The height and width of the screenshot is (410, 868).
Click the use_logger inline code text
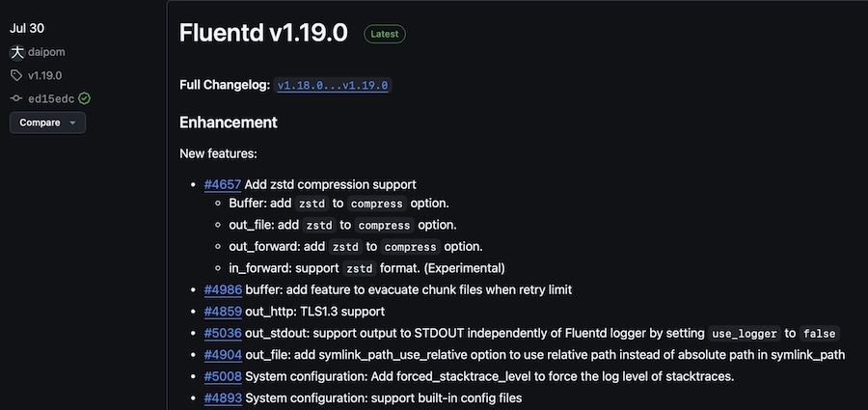pos(745,334)
